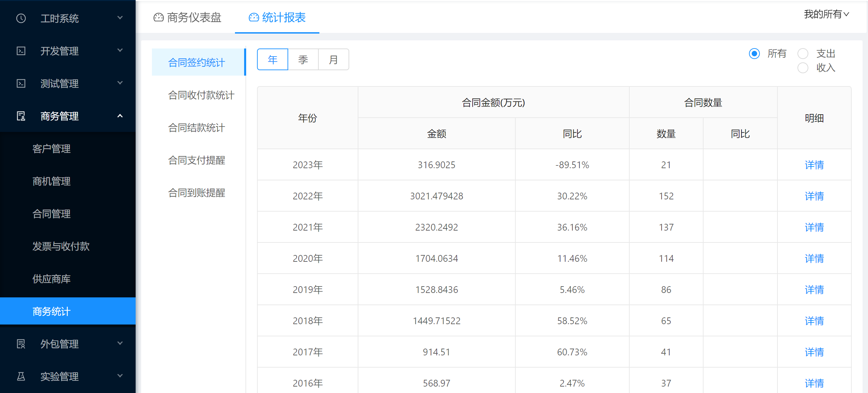Screen dimensions: 868x393
Task: Go to 商机管理 in sidebar
Action: click(68, 181)
